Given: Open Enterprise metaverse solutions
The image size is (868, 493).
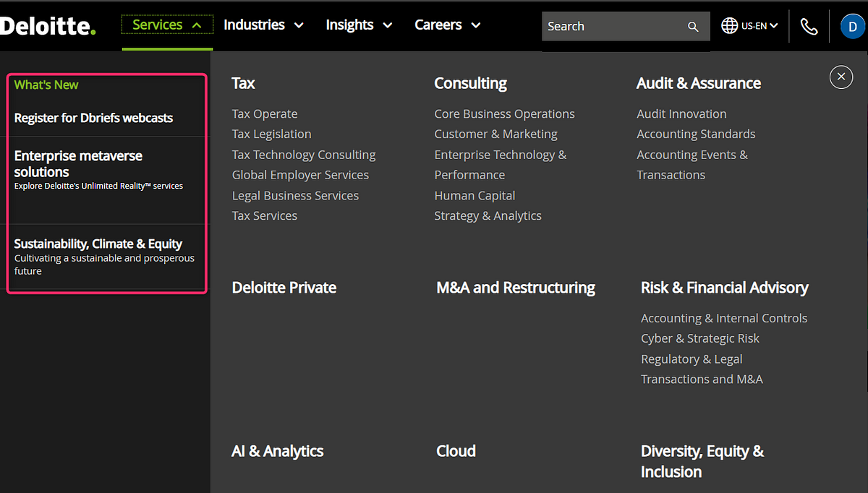Looking at the screenshot, I should 78,164.
